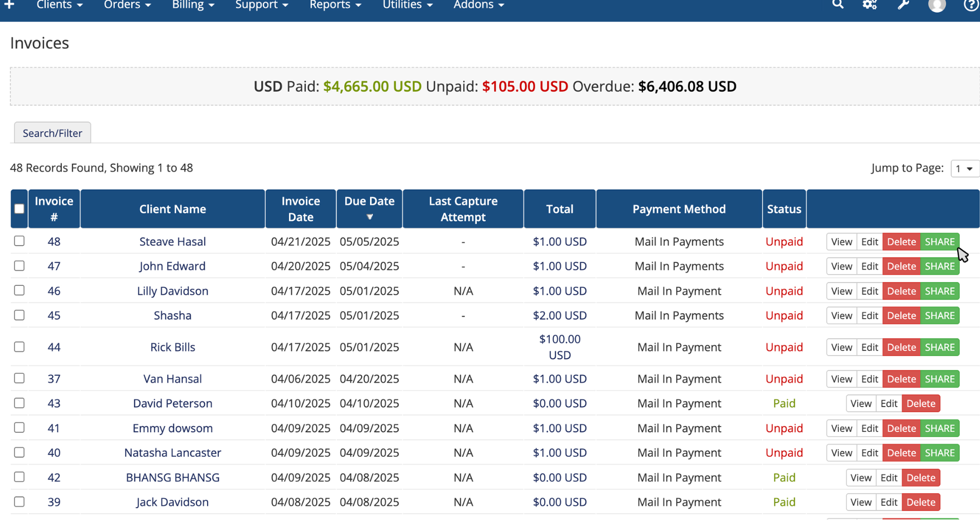Image resolution: width=980 pixels, height=520 pixels.
Task: Open the Search/Filter tab
Action: coord(52,133)
